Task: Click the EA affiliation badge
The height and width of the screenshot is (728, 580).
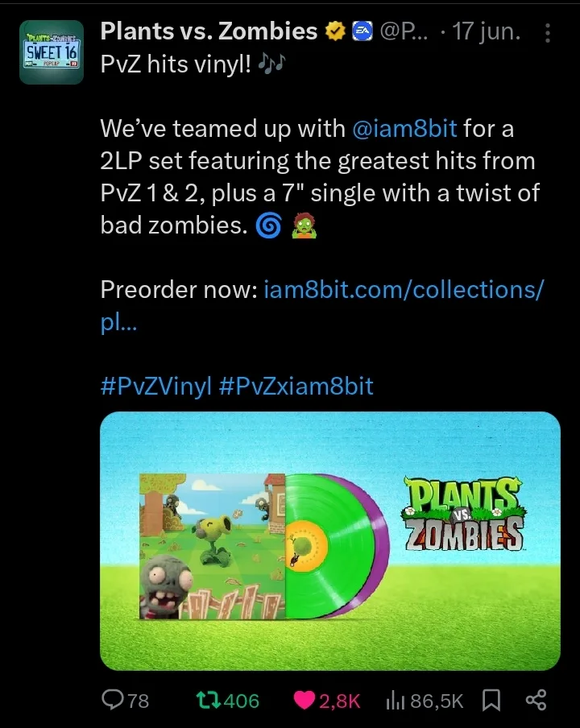Action: coord(362,31)
